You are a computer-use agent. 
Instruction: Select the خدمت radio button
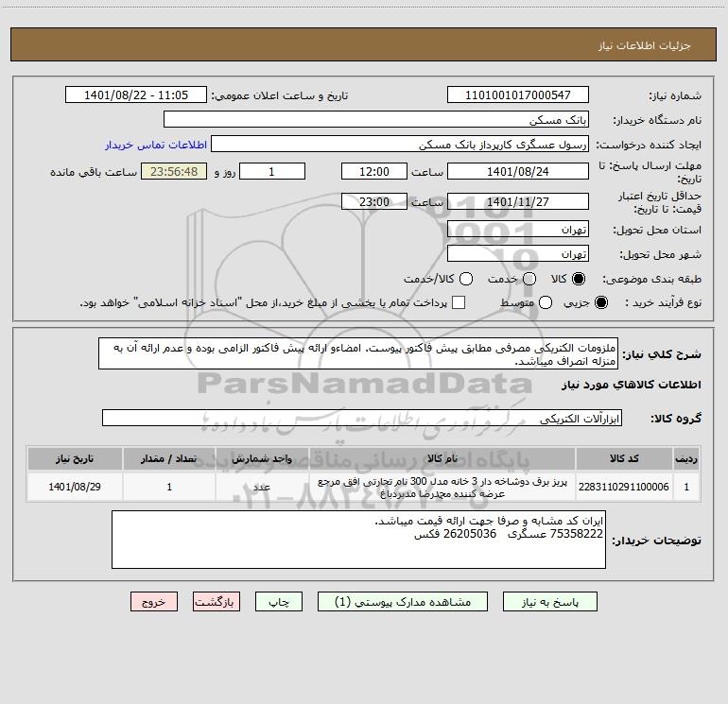[529, 279]
